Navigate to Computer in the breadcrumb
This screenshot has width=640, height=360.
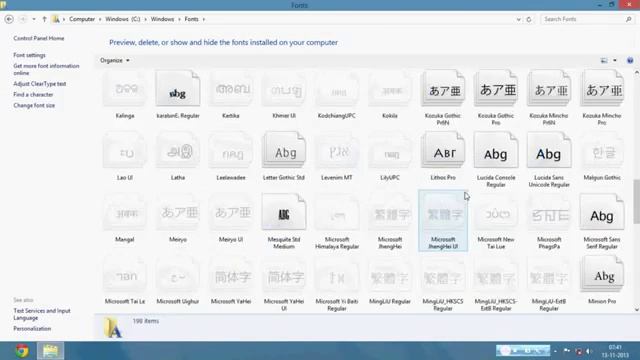82,19
